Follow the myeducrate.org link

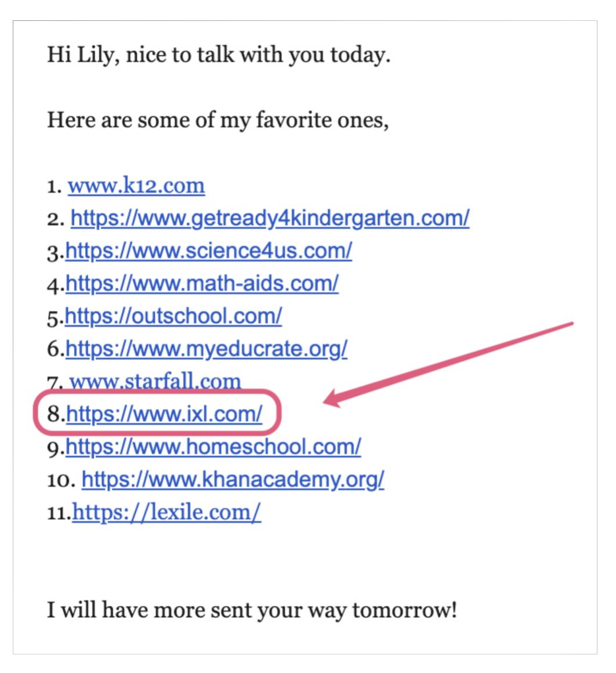206,349
